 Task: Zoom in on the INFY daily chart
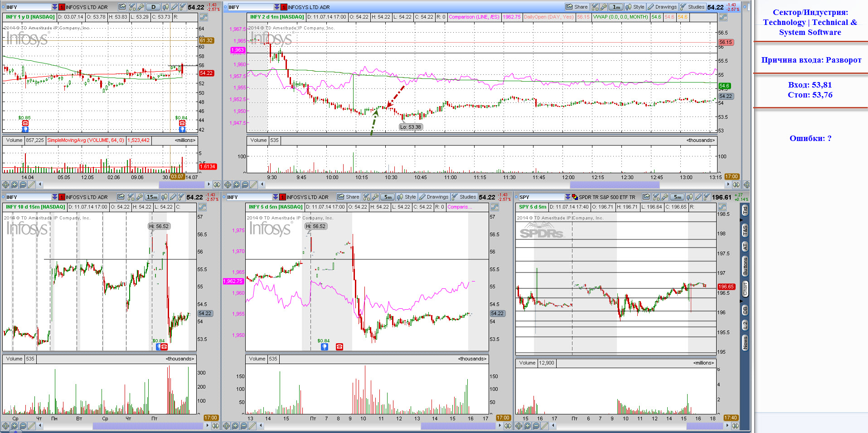click(x=15, y=185)
